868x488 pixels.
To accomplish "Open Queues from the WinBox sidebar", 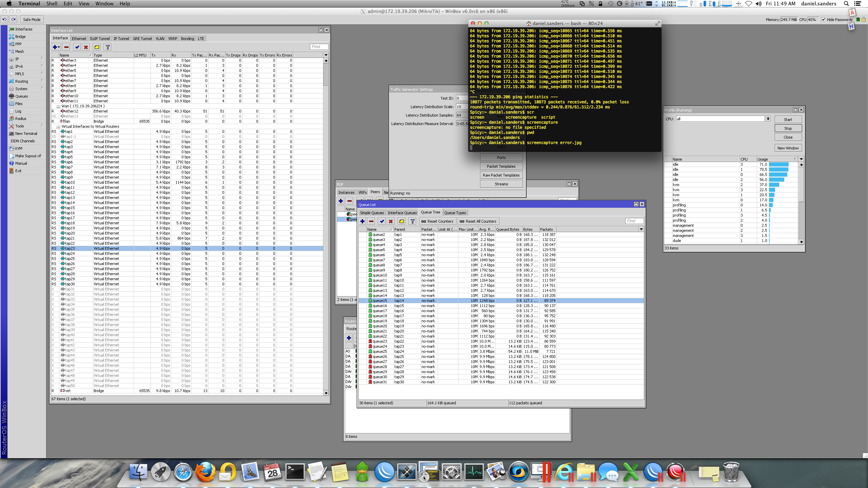I will click(21, 96).
